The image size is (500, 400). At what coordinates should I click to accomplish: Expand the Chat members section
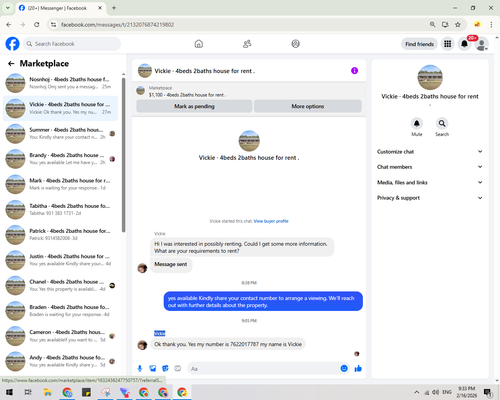click(430, 167)
